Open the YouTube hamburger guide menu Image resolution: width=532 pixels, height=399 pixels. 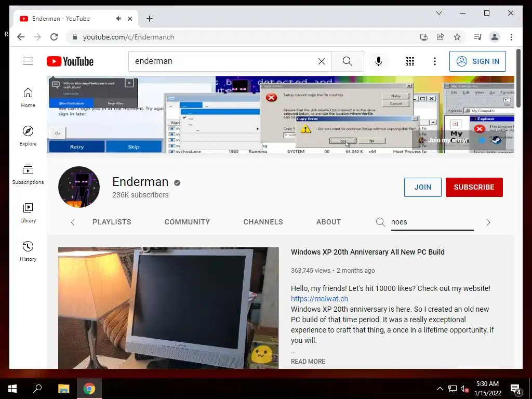pos(28,61)
